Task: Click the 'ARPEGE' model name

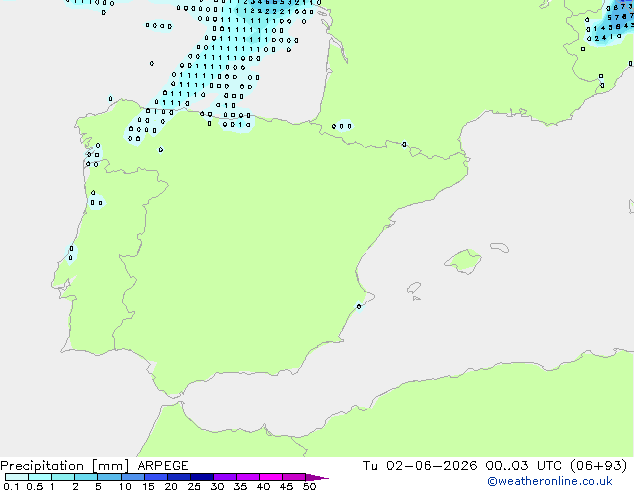Action: tap(163, 466)
